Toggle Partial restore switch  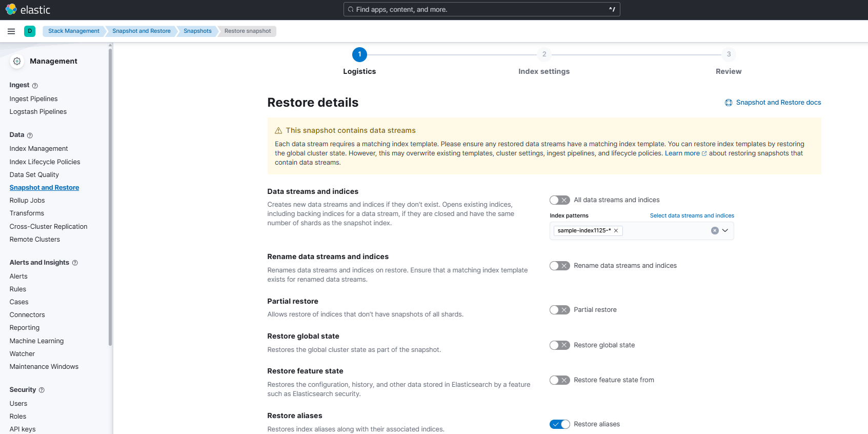559,310
